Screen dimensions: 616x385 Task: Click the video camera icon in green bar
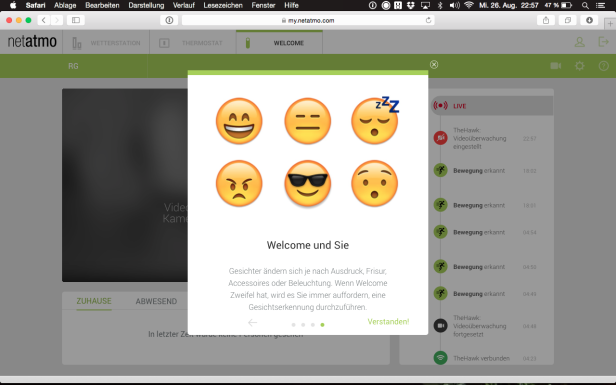556,66
